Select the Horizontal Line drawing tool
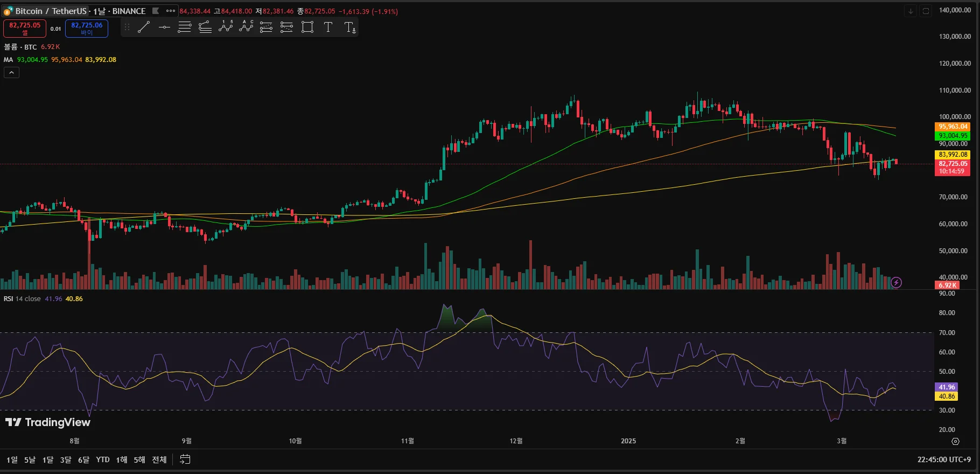This screenshot has height=474, width=980. point(164,27)
